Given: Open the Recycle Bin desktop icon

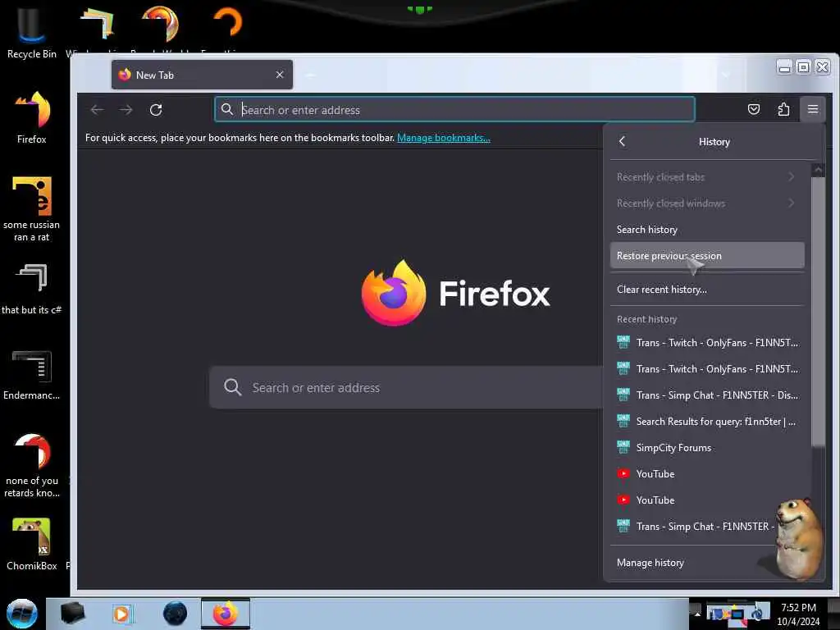Looking at the screenshot, I should pos(32,32).
